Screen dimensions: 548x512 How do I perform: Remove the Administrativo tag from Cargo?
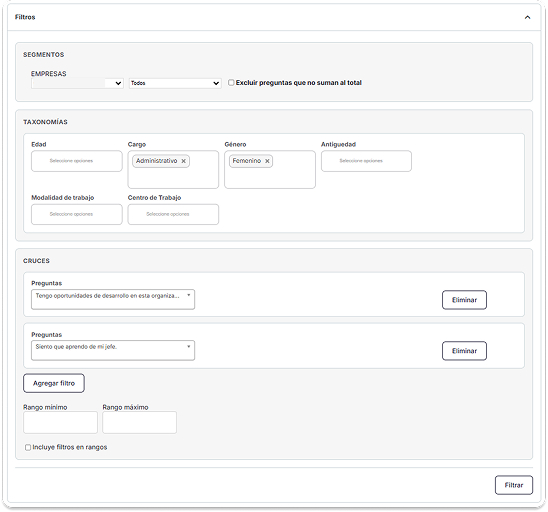tap(183, 161)
